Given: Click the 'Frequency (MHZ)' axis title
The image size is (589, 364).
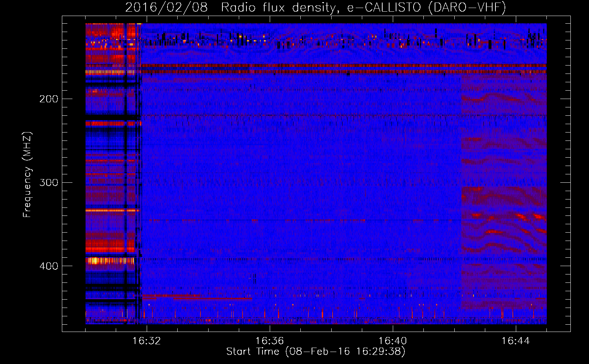Looking at the screenshot, I should pyautogui.click(x=27, y=174).
